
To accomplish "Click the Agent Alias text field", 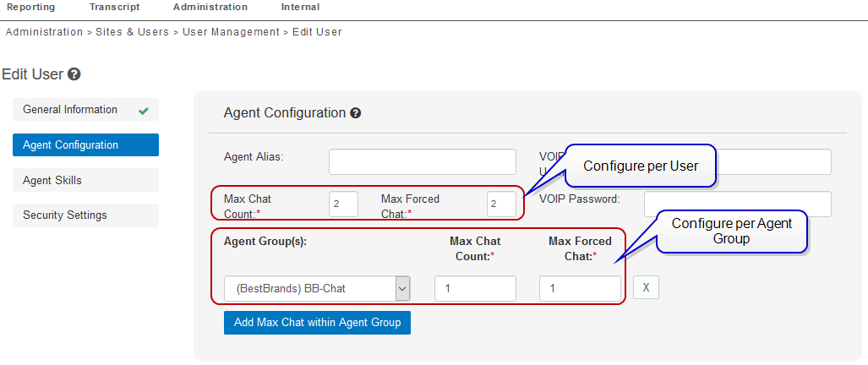I will click(422, 162).
